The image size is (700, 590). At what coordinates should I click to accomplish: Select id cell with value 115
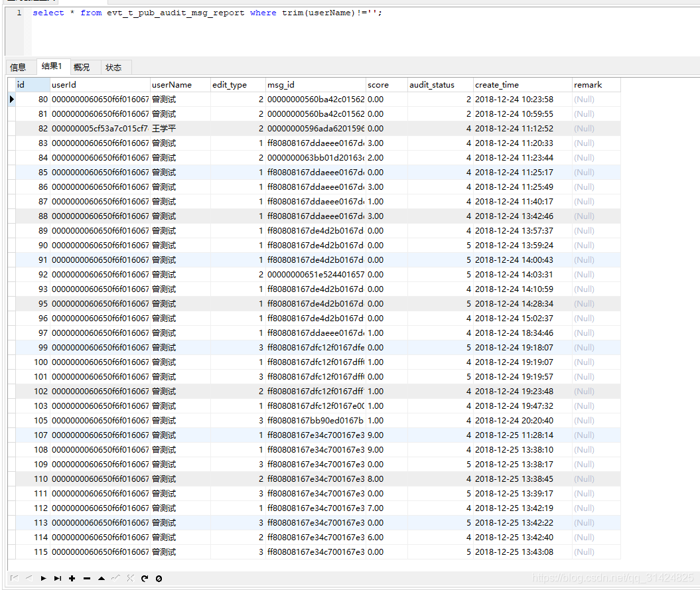(x=33, y=552)
